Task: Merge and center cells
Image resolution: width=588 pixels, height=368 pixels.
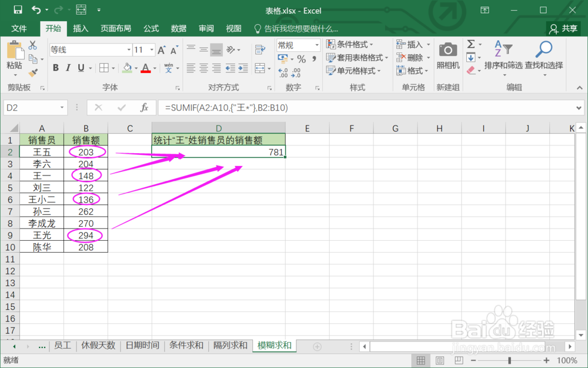Action: point(260,68)
